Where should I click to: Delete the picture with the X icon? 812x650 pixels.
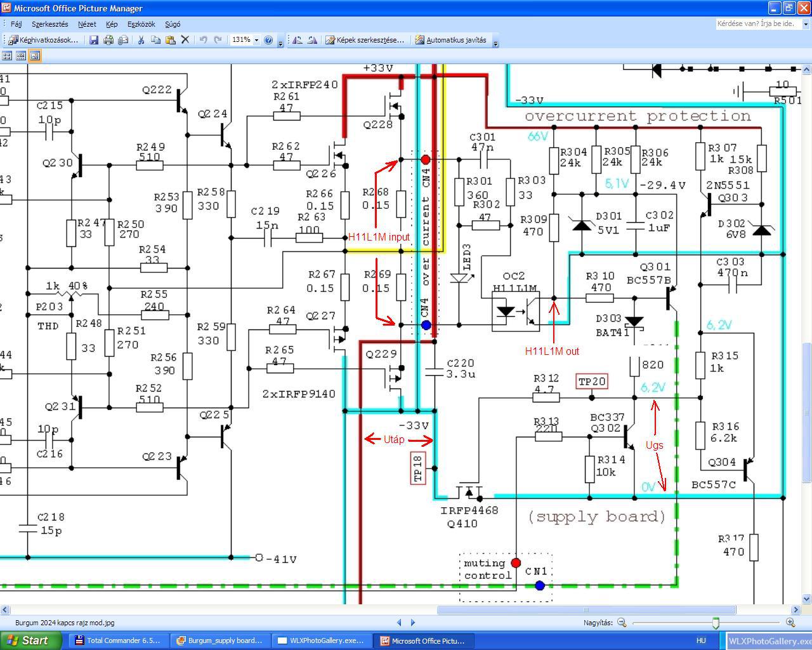[185, 40]
